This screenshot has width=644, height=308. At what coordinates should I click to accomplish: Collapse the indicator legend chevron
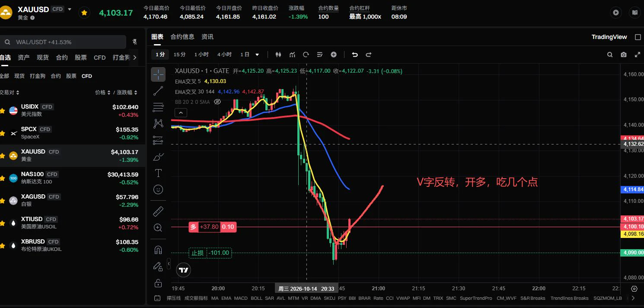[x=181, y=113]
